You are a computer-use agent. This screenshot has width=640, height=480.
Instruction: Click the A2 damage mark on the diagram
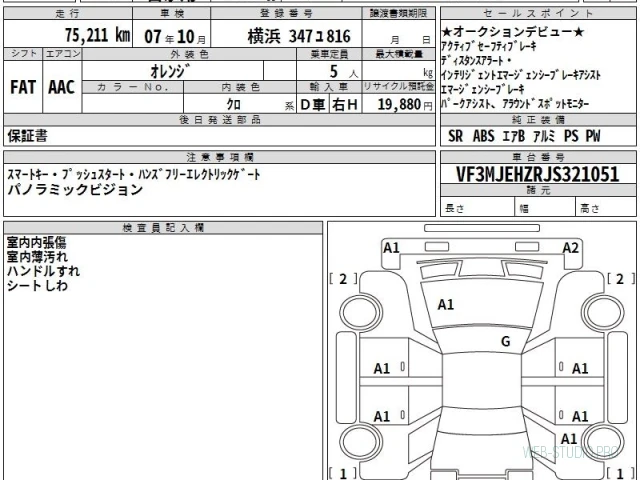point(570,248)
